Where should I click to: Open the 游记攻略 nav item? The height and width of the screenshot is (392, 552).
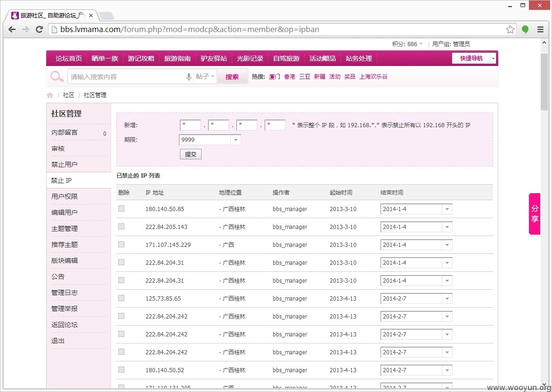pyautogui.click(x=141, y=58)
